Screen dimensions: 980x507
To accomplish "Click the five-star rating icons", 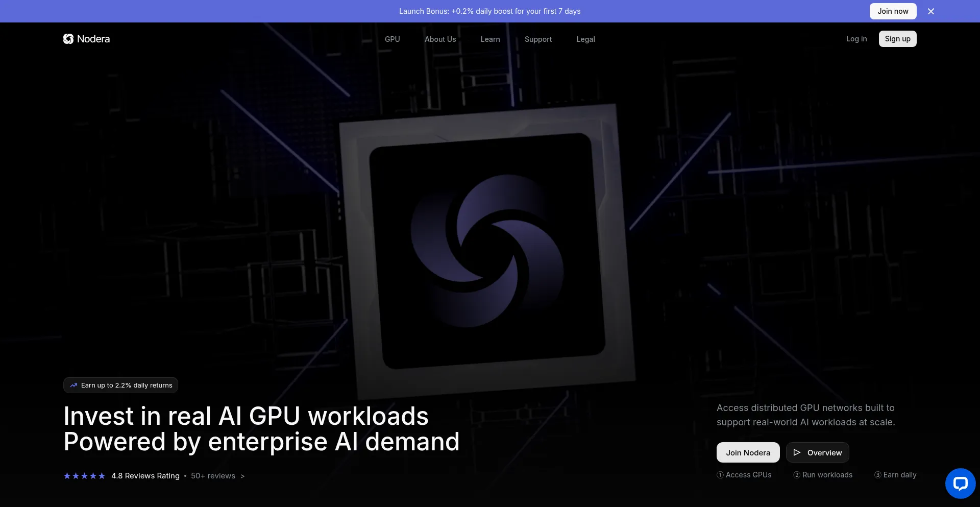I will pos(84,476).
